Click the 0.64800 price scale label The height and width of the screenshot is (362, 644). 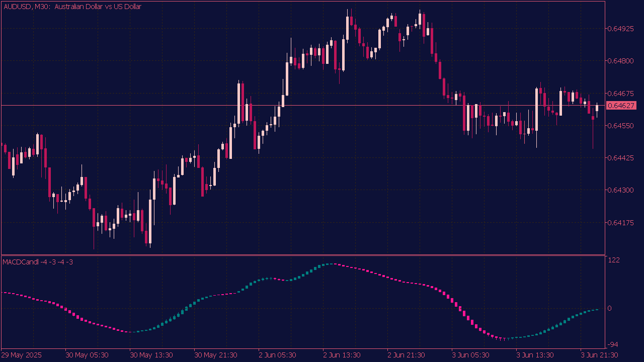tap(620, 61)
